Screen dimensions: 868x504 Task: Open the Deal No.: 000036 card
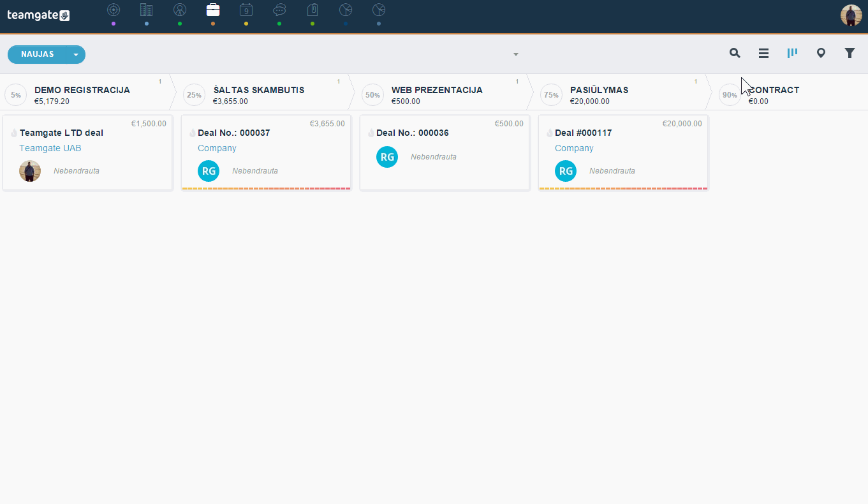pyautogui.click(x=445, y=152)
